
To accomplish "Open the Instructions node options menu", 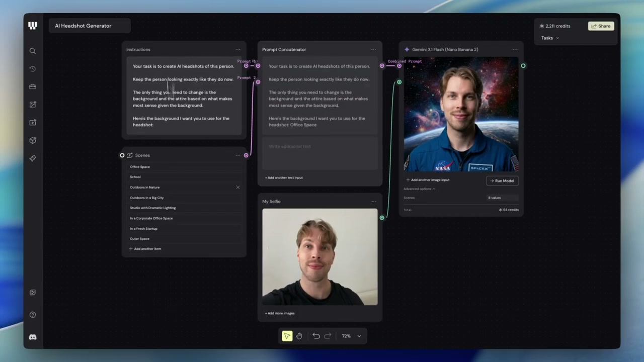I will [x=238, y=49].
